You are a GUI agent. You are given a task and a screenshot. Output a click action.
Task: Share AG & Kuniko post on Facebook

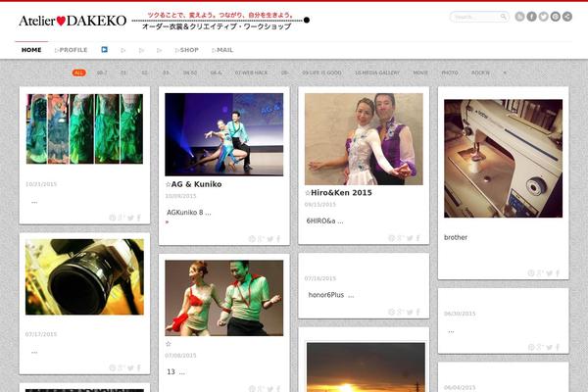278,238
